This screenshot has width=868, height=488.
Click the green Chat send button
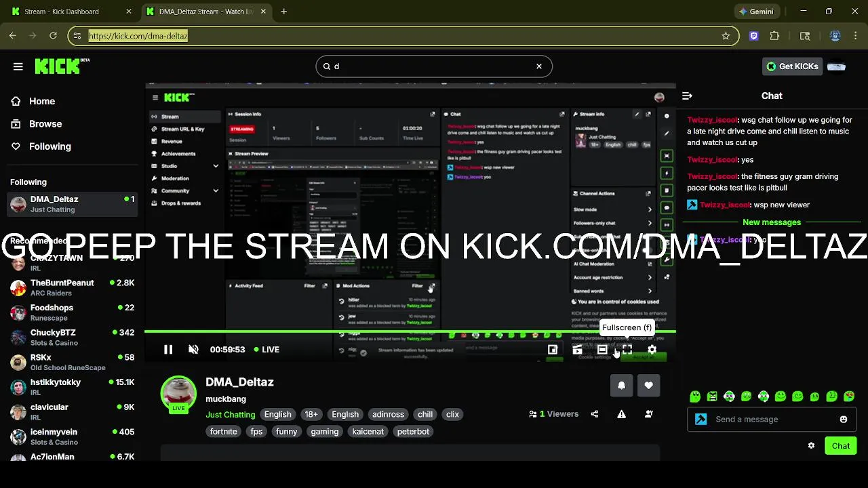coord(841,446)
